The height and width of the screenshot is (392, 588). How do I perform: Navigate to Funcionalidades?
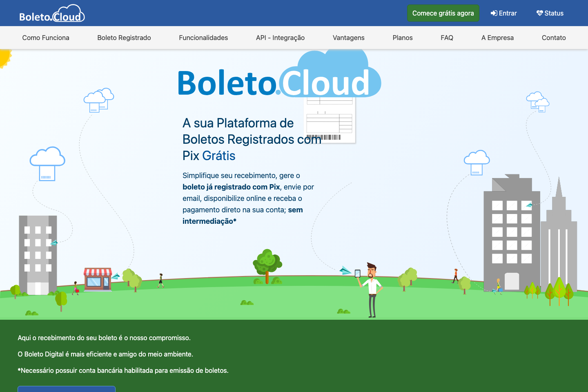click(203, 38)
